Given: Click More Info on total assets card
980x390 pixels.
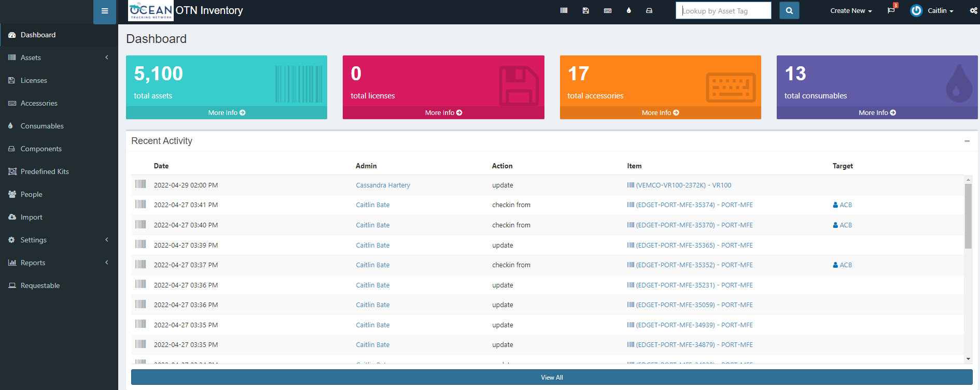Looking at the screenshot, I should [227, 112].
